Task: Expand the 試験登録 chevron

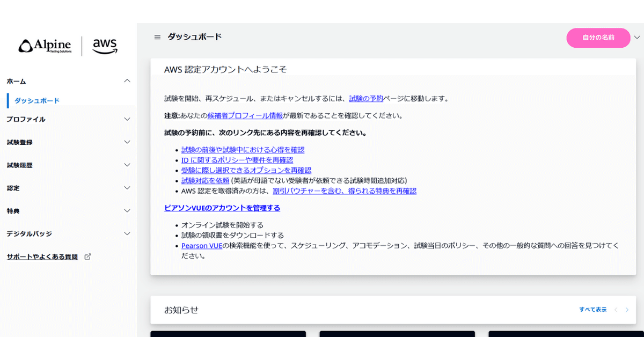Action: (127, 142)
